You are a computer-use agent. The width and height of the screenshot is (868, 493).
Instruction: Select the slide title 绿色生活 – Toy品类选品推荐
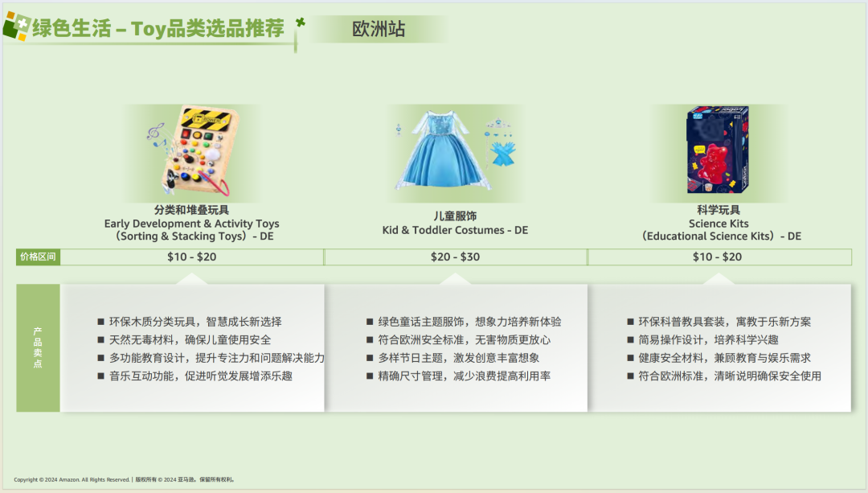(x=158, y=28)
